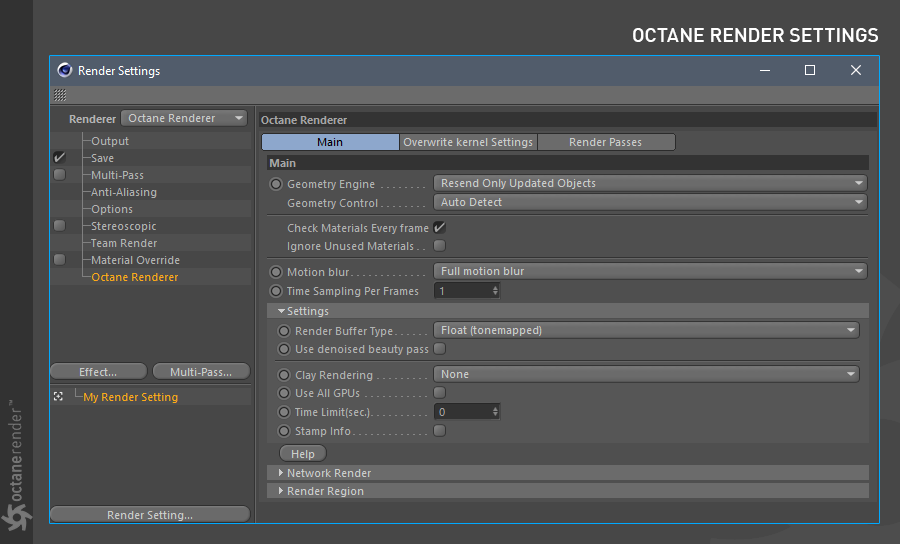The image size is (900, 544).
Task: Click the Geometry Engine animation dot
Action: point(276,184)
